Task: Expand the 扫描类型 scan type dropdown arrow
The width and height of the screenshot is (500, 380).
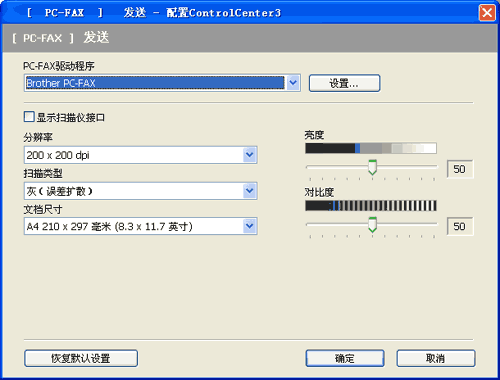Action: coord(250,191)
